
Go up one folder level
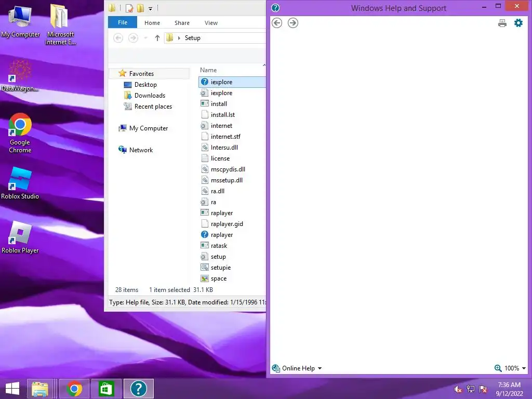(x=157, y=37)
